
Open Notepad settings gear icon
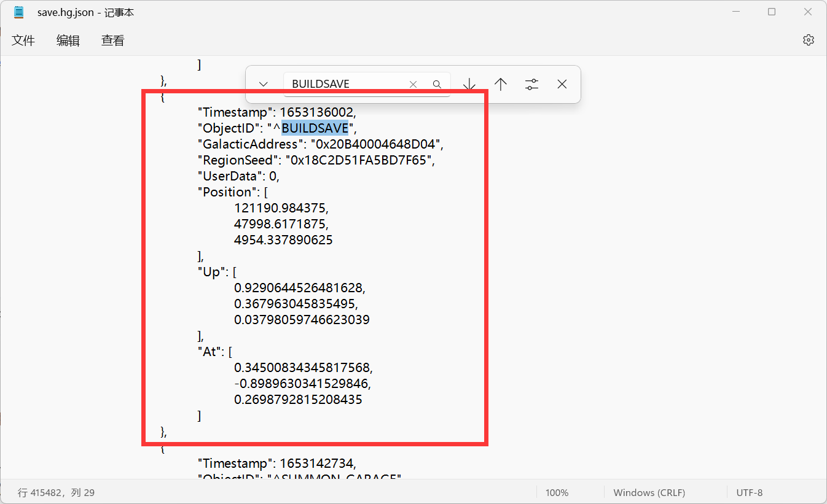808,40
